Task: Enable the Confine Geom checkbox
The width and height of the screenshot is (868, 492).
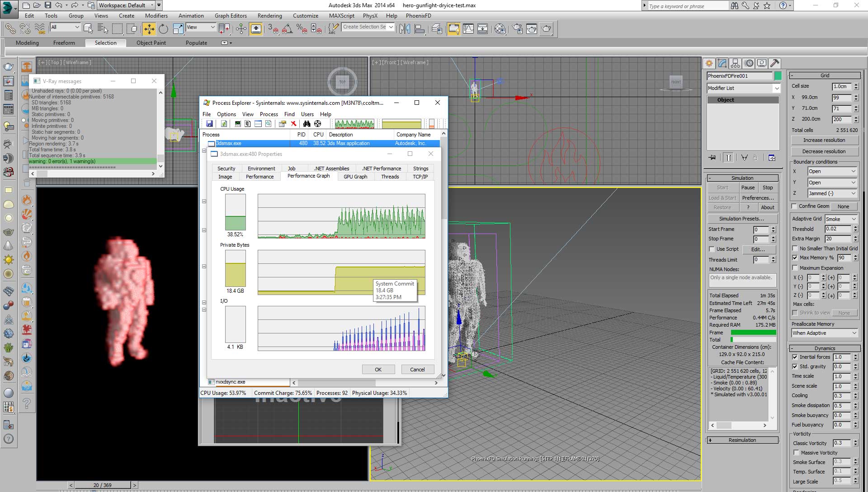Action: (794, 206)
